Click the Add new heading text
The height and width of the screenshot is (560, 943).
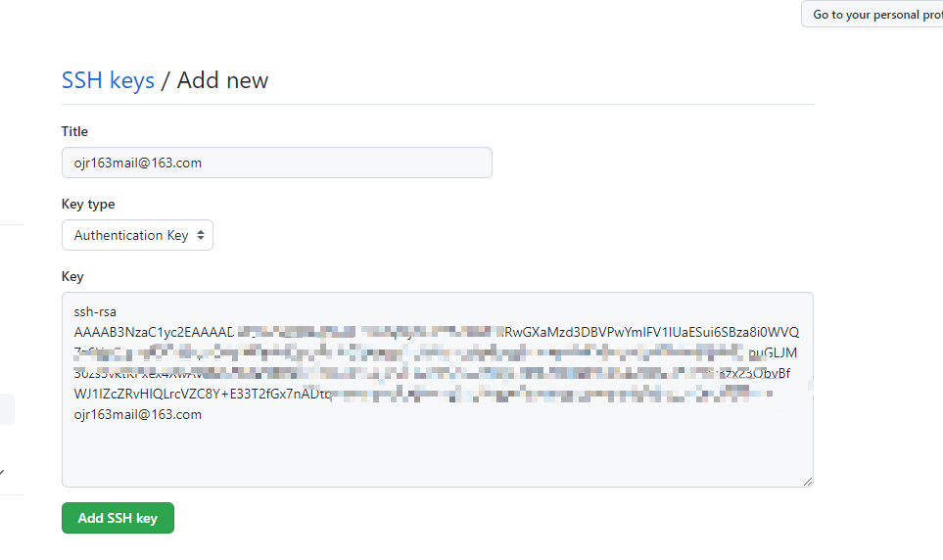(x=222, y=80)
